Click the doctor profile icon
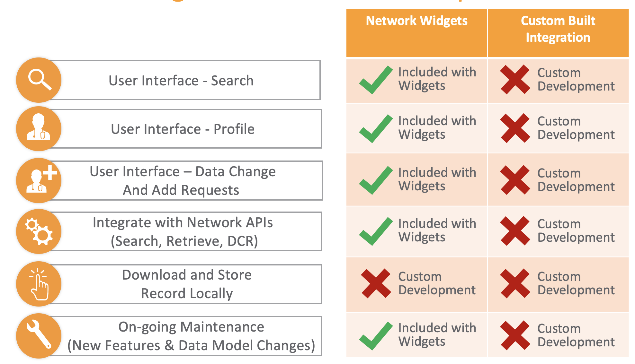The height and width of the screenshot is (364, 635). click(39, 129)
